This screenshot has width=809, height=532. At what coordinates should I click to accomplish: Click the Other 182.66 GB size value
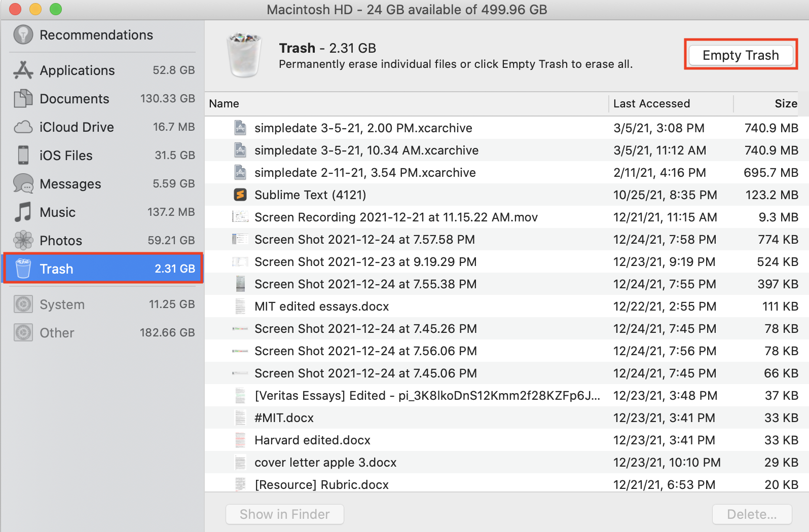167,332
